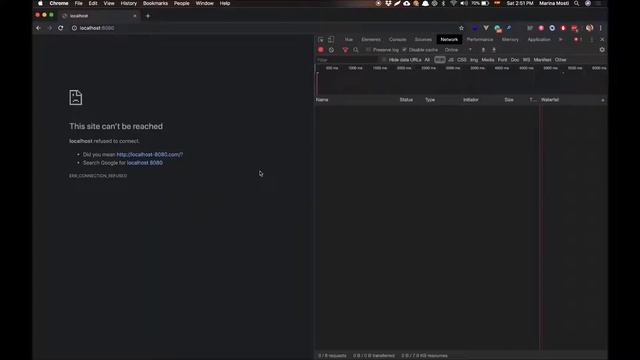Filter requests by Img
The width and height of the screenshot is (640, 360).
pyautogui.click(x=474, y=60)
